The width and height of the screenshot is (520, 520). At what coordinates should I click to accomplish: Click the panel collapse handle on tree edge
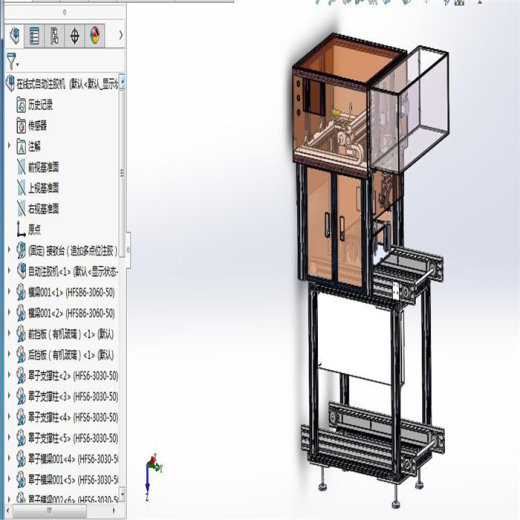(128, 249)
